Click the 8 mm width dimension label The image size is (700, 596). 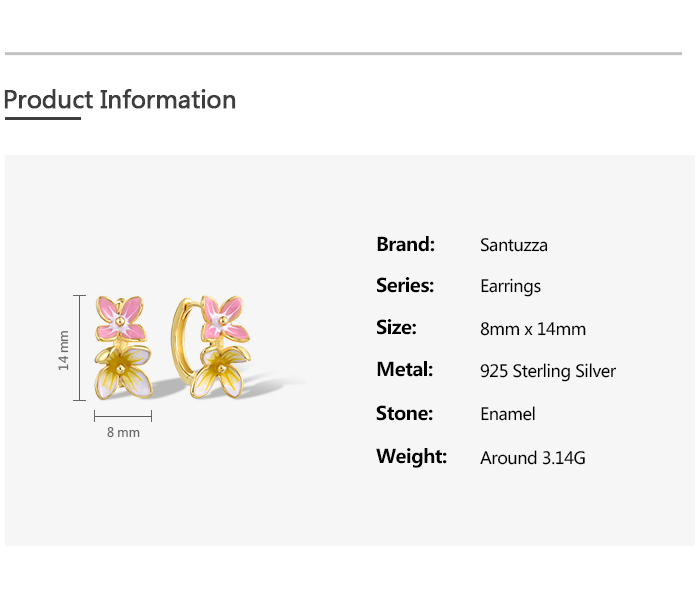pyautogui.click(x=123, y=433)
